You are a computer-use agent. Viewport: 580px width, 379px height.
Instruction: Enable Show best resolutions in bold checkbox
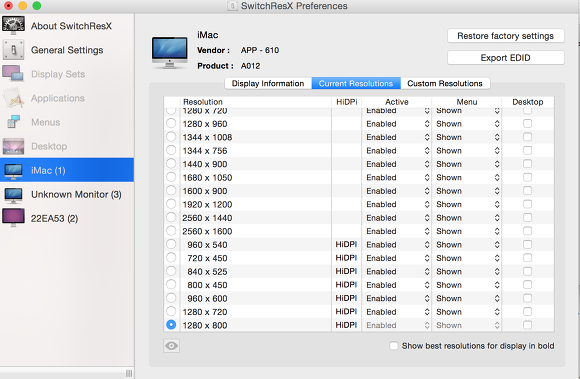tap(394, 346)
